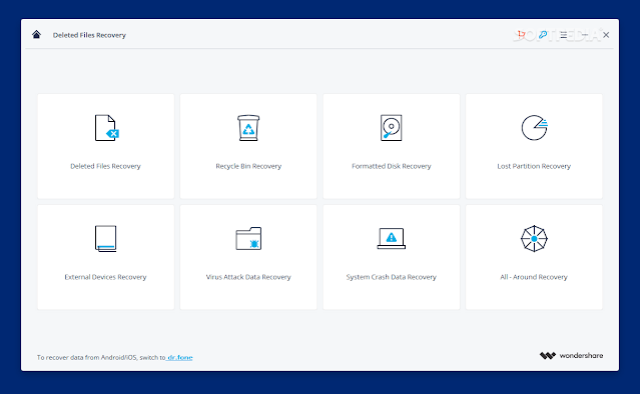Viewport: 640px width, 394px height.
Task: Click the 'Formatted Disk Recovery' label
Action: [x=391, y=166]
